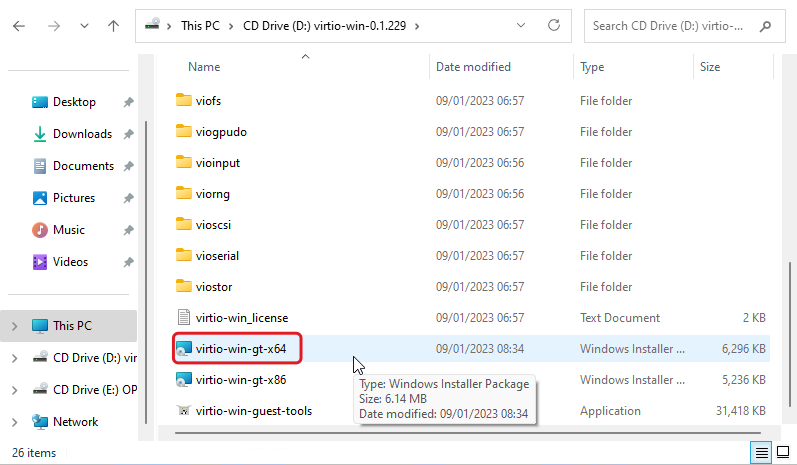Screen dimensions: 797x465
Task: Select the virtio-win-guest-tools application icon
Action: [183, 411]
